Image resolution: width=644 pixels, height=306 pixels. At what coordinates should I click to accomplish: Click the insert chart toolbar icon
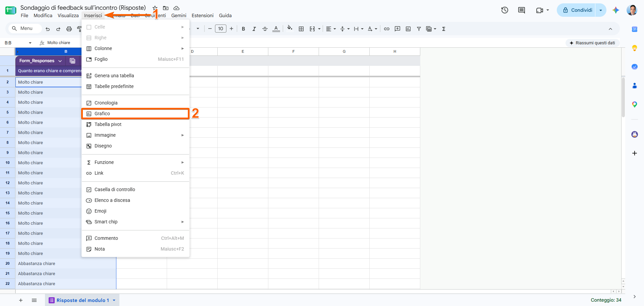coord(408,29)
